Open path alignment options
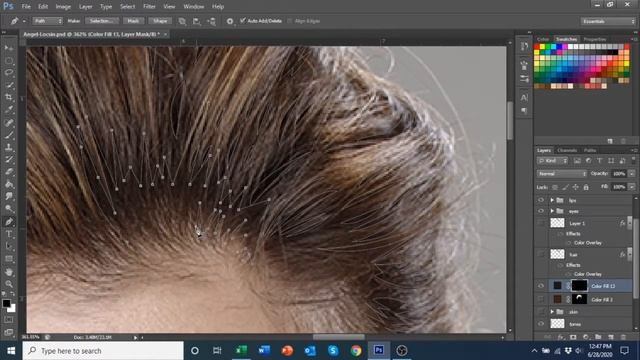The height and width of the screenshot is (360, 640). [197, 21]
